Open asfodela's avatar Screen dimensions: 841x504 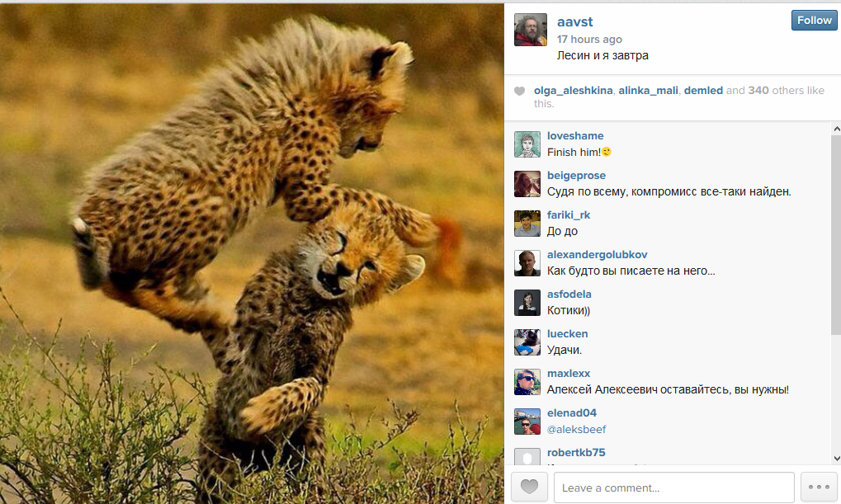527,303
